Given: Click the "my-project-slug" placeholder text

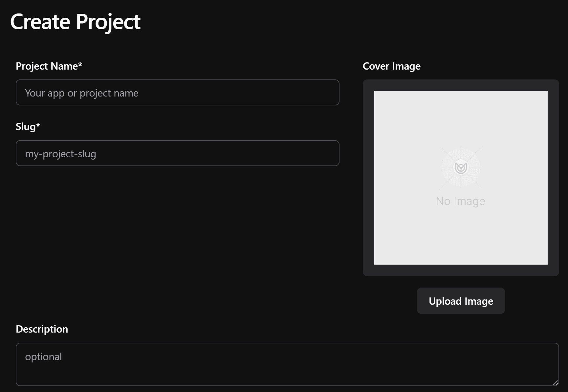Looking at the screenshot, I should (61, 154).
